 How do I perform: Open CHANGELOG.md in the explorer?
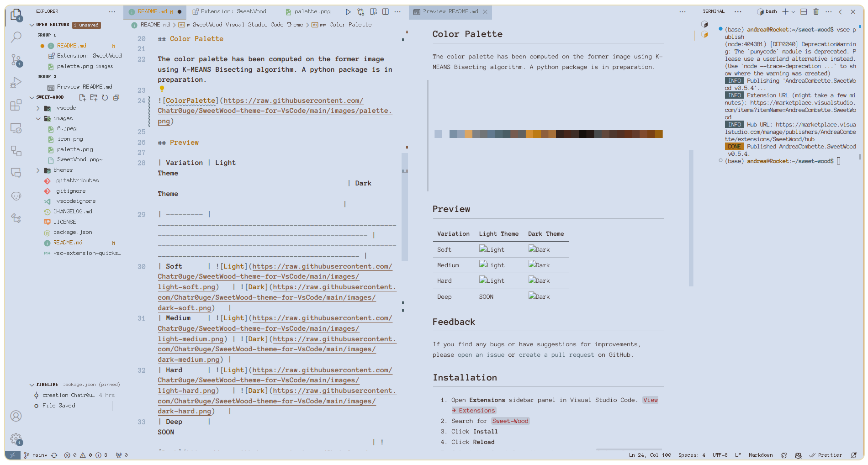73,212
